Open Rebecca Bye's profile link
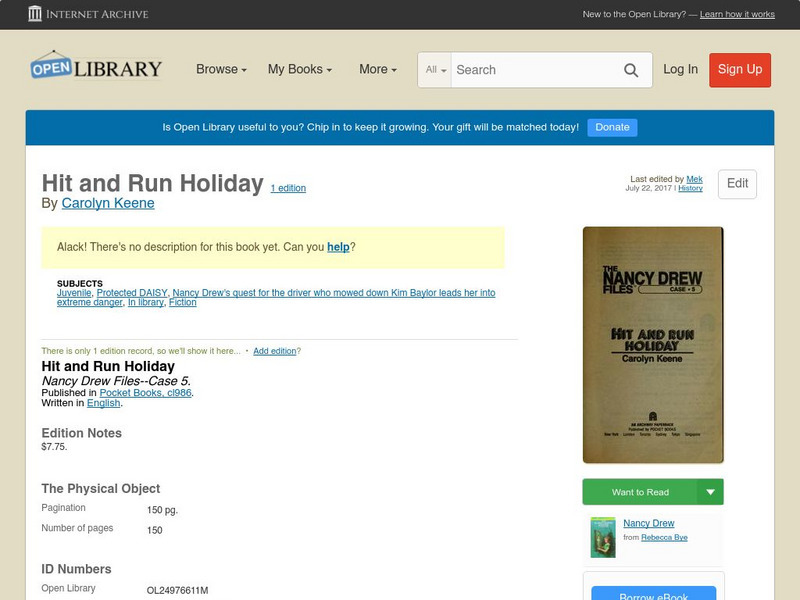The width and height of the screenshot is (800, 600). [664, 538]
